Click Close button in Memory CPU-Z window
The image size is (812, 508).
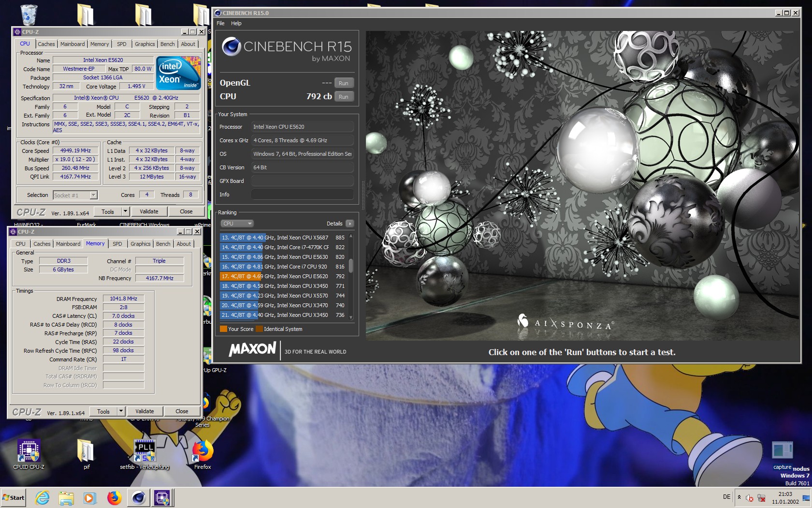pos(182,411)
